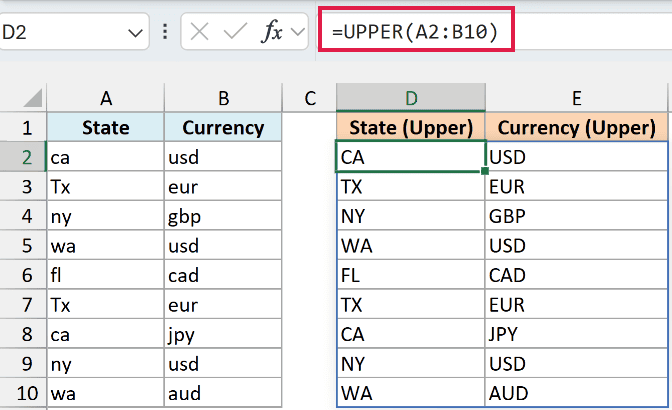
Task: Select cell A6 containing 'fl'
Action: pos(105,275)
